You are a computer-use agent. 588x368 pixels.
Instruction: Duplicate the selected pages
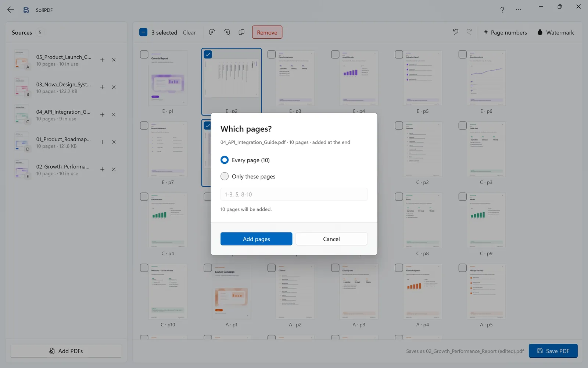[x=241, y=32]
